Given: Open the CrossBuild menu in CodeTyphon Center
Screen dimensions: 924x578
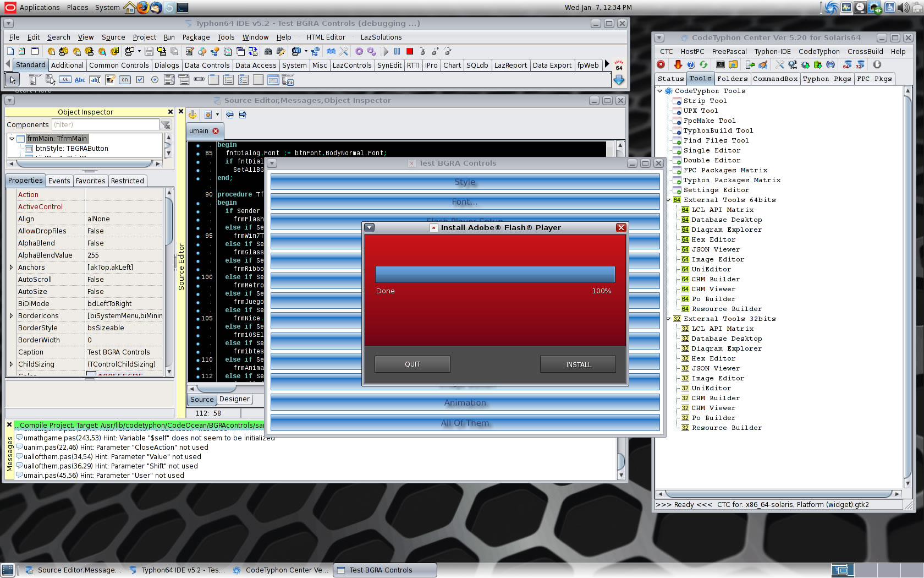Looking at the screenshot, I should [x=865, y=52].
